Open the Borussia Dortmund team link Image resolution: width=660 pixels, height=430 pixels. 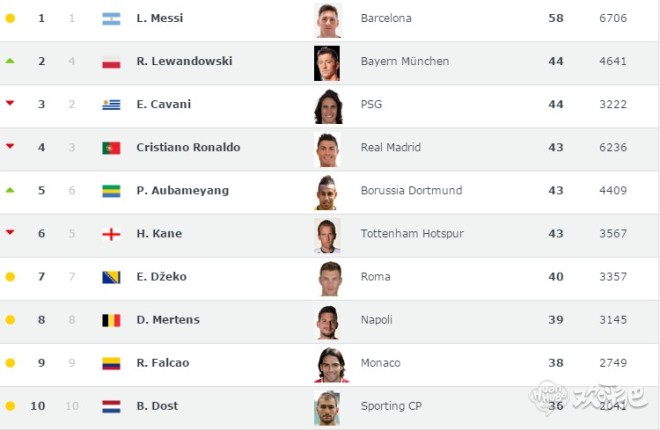pyautogui.click(x=411, y=190)
